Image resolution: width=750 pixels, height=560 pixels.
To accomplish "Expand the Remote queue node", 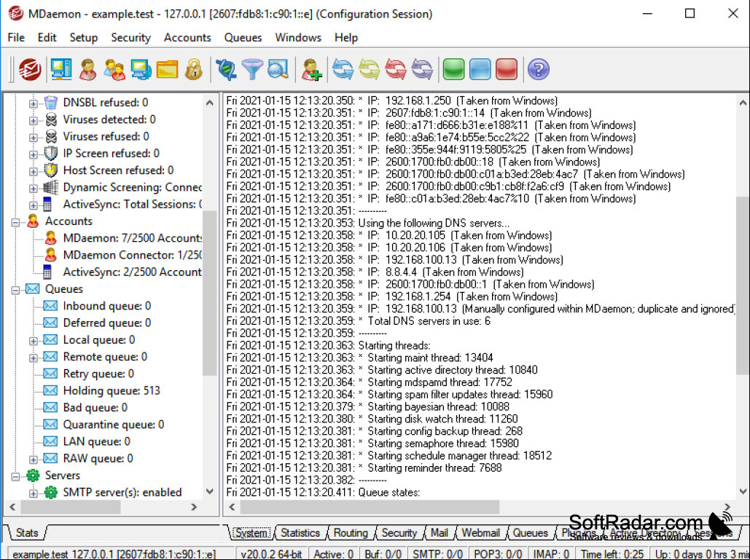I will point(33,358).
